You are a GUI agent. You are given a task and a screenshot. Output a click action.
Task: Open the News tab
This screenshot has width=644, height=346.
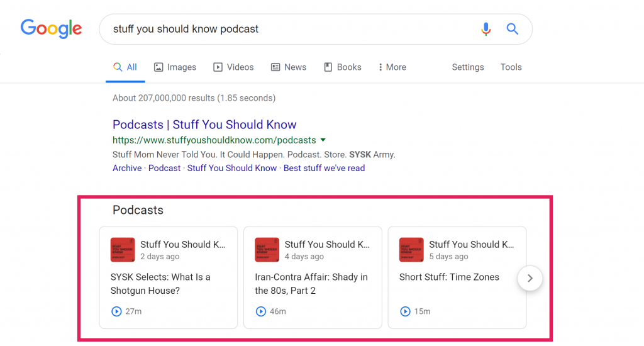point(289,67)
